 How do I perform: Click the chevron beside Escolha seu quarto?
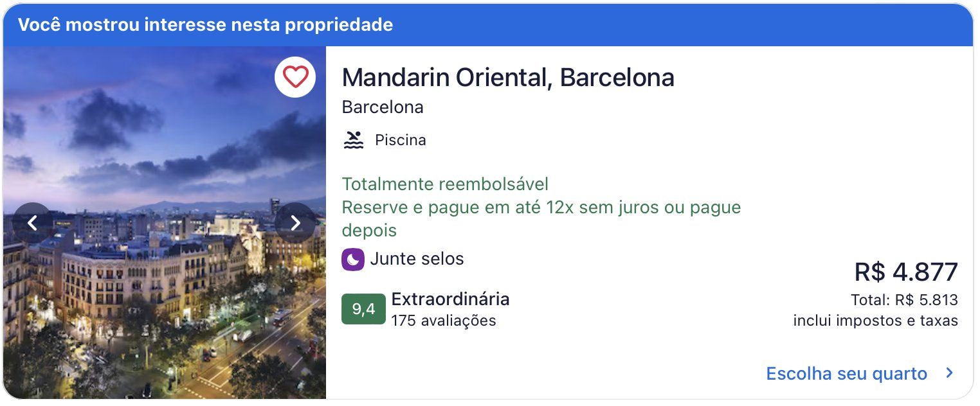pos(949,373)
